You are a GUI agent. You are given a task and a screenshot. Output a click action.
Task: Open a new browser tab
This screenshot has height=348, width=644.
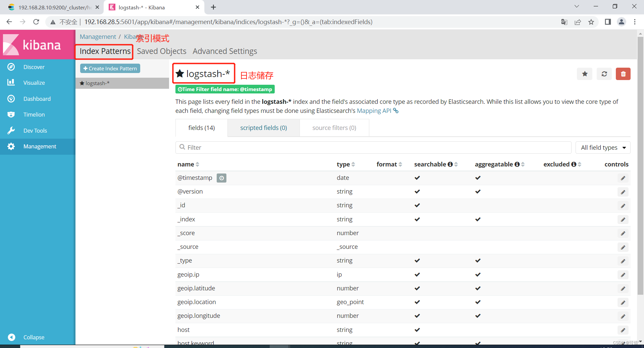(x=213, y=7)
